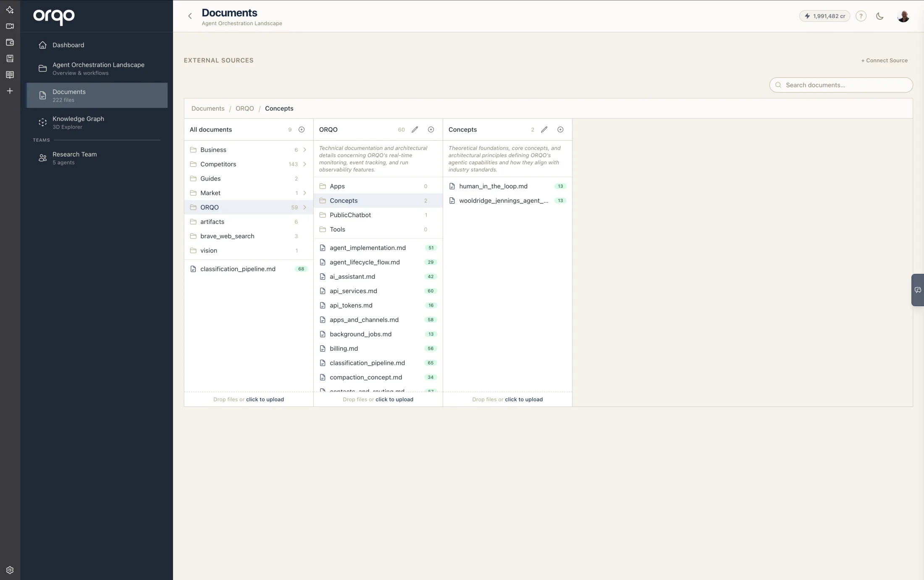Open human_in_the_loop.md
Viewport: 924px width, 580px height.
tap(507, 186)
